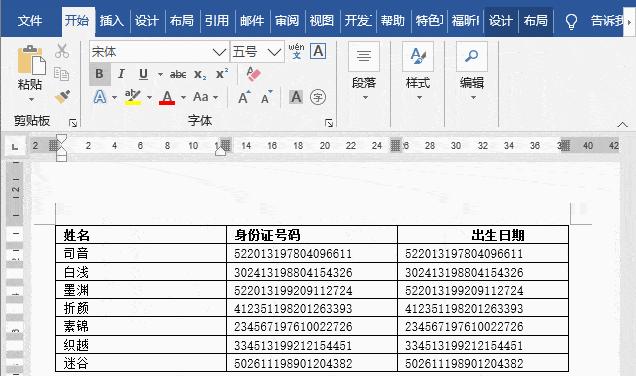The height and width of the screenshot is (376, 636).
Task: Click the phonetic guide wén icon
Action: [x=296, y=52]
